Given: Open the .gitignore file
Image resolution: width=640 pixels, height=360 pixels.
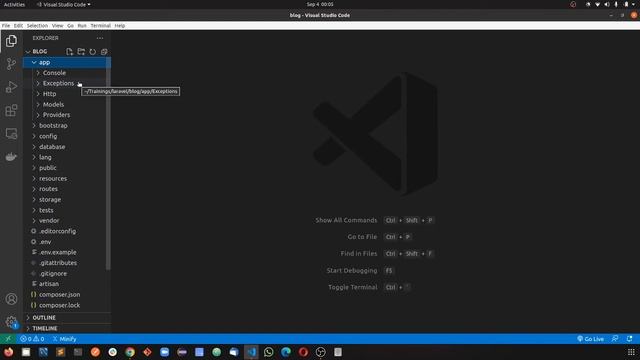Looking at the screenshot, I should tap(66, 273).
